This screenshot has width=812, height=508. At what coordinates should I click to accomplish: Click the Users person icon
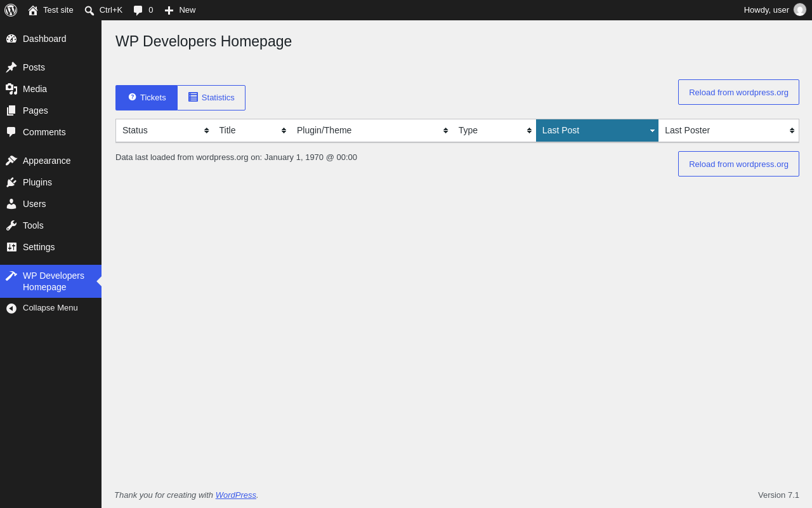(x=11, y=204)
